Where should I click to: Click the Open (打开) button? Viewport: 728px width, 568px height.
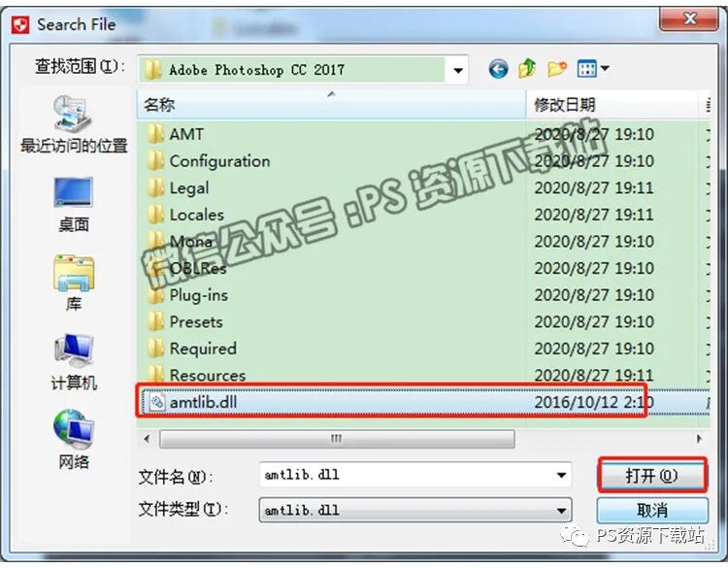point(652,475)
